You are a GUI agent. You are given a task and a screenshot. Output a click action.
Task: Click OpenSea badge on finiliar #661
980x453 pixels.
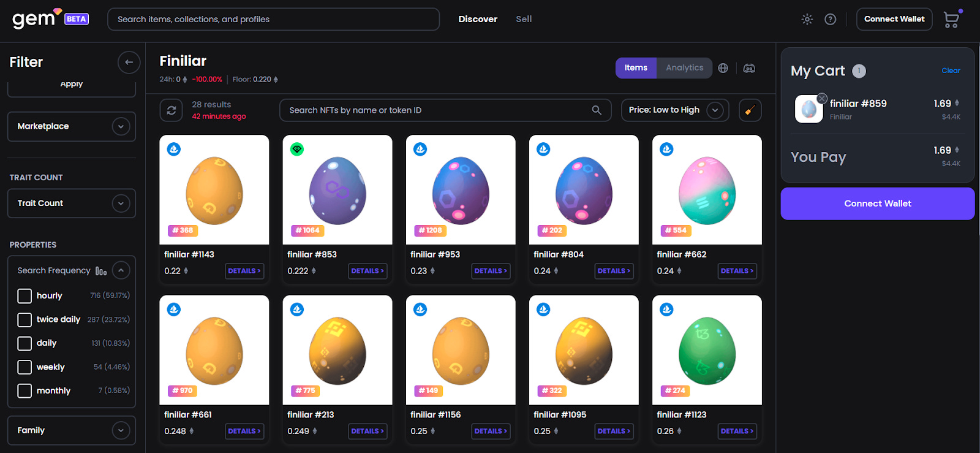(x=174, y=310)
